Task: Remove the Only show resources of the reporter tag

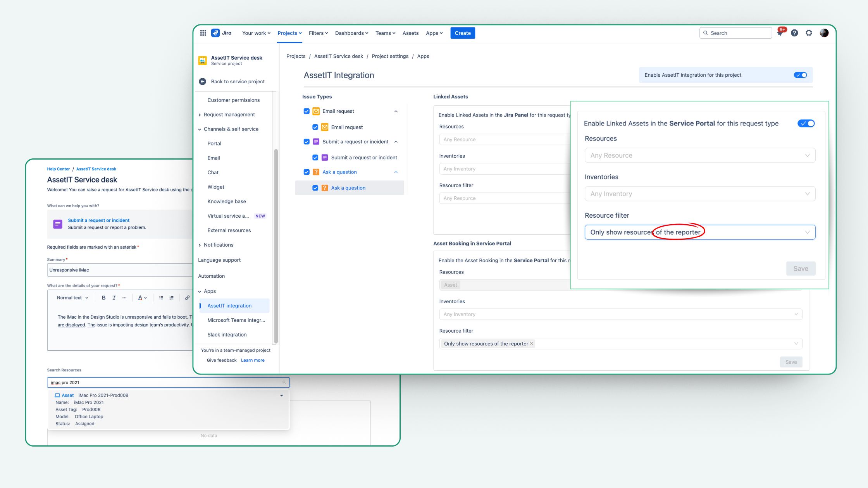Action: pos(532,344)
